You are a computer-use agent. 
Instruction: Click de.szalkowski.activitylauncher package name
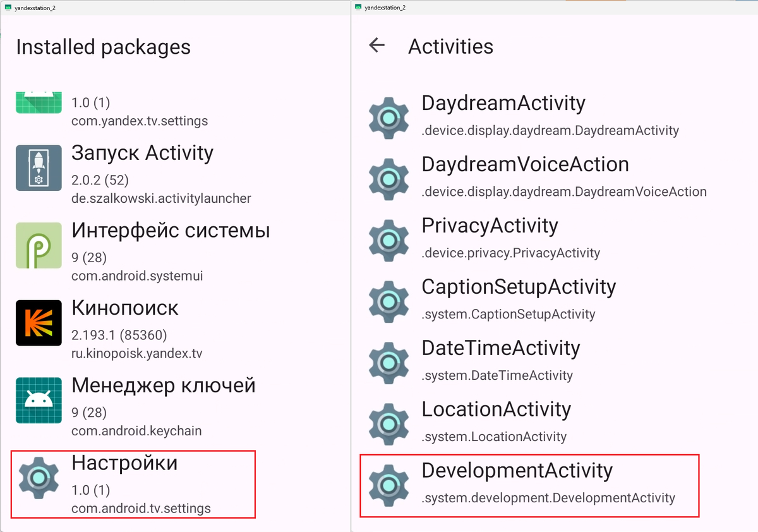point(161,198)
